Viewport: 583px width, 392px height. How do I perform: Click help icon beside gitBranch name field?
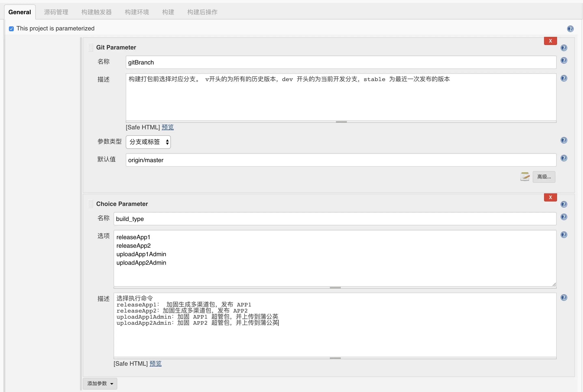click(x=564, y=60)
